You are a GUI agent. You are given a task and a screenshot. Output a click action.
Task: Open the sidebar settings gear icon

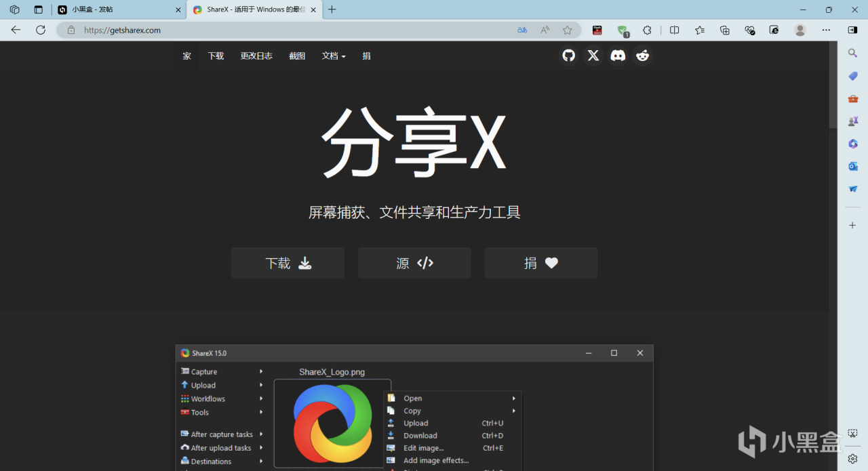[x=853, y=458]
